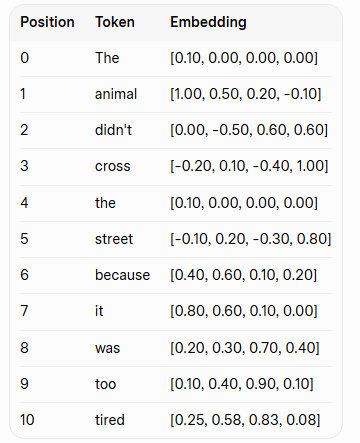
Task: Click embedding [0.00, -0.50, 0.60, 0.60]
Action: click(249, 130)
